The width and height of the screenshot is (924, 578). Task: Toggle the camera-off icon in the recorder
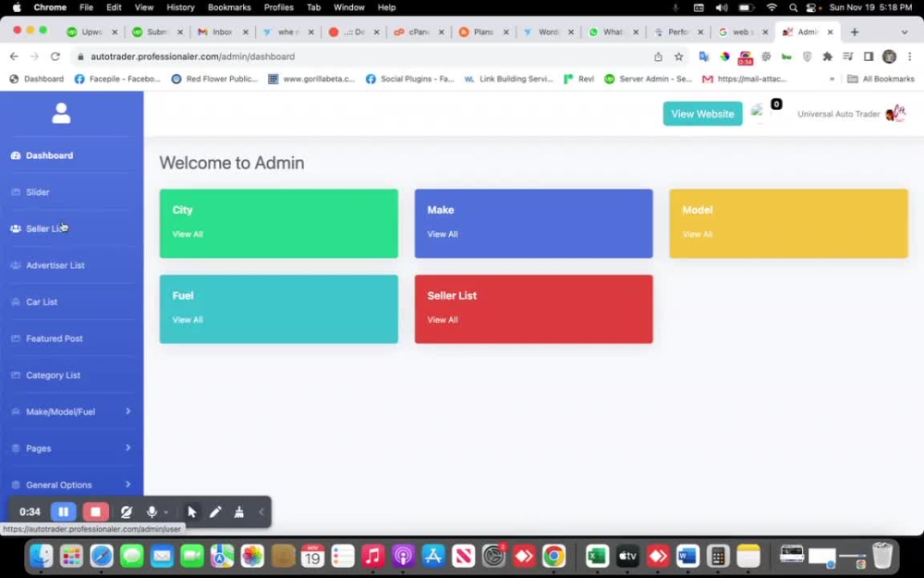coord(126,512)
